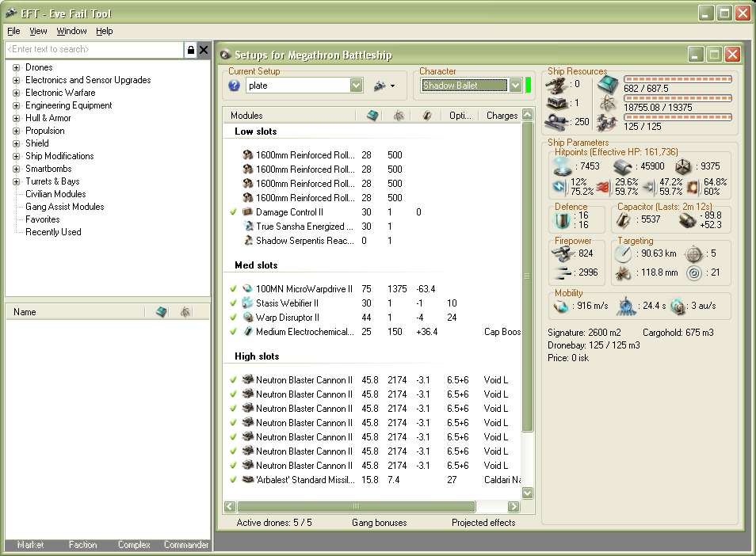The height and width of the screenshot is (556, 756).
Task: Toggle the 'Arbalest' Standard Missile launcher checkmark
Action: click(233, 480)
